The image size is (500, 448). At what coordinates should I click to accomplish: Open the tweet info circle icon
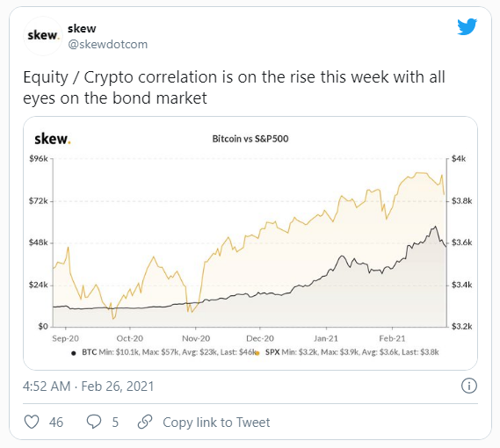tap(469, 386)
